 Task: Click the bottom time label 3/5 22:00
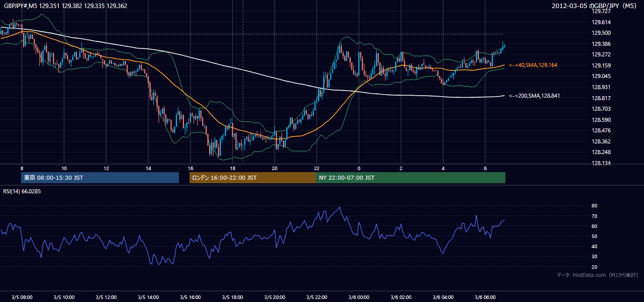[x=316, y=297]
